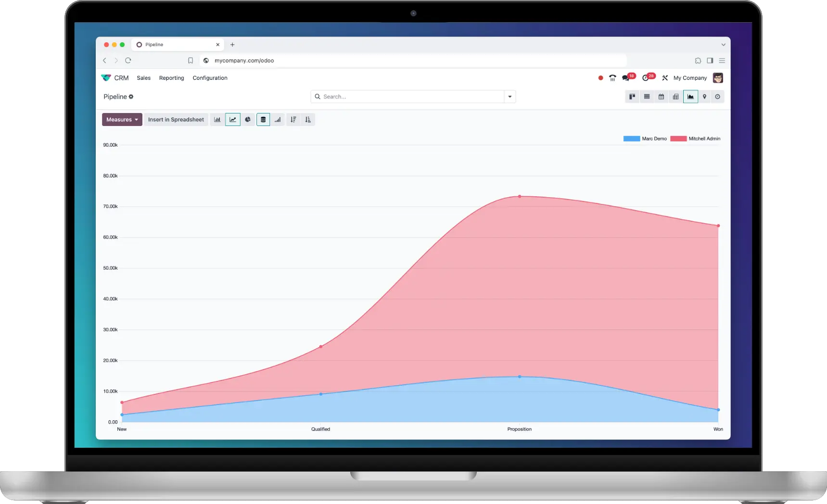Click the My Company switcher
Screen dimensions: 827x504
click(x=690, y=78)
